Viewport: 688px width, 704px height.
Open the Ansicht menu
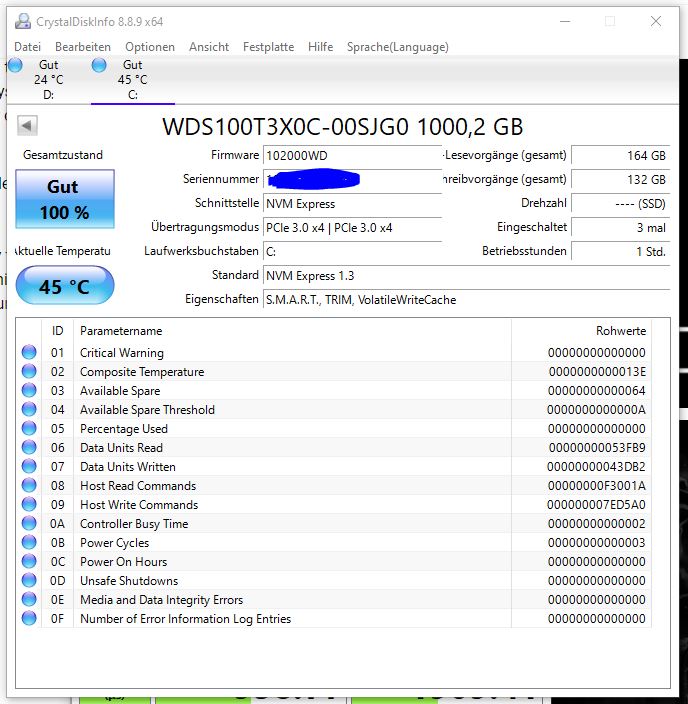click(x=209, y=47)
